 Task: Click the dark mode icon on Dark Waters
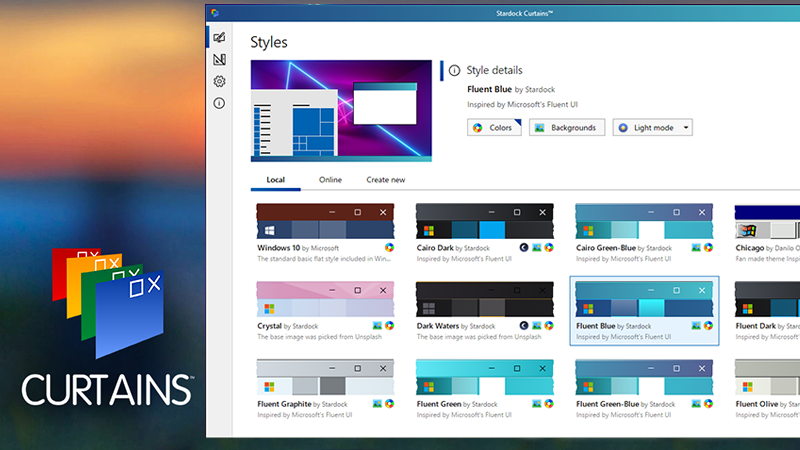pyautogui.click(x=525, y=326)
